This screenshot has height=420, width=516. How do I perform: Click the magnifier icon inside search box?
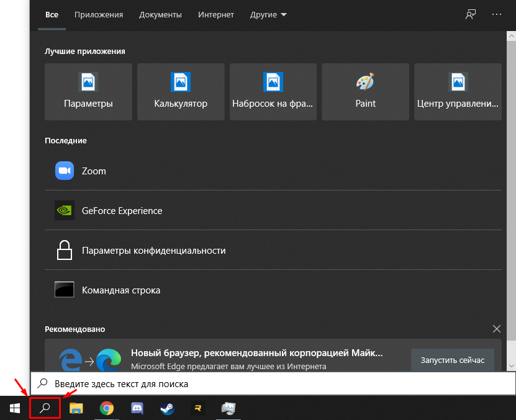[42, 383]
